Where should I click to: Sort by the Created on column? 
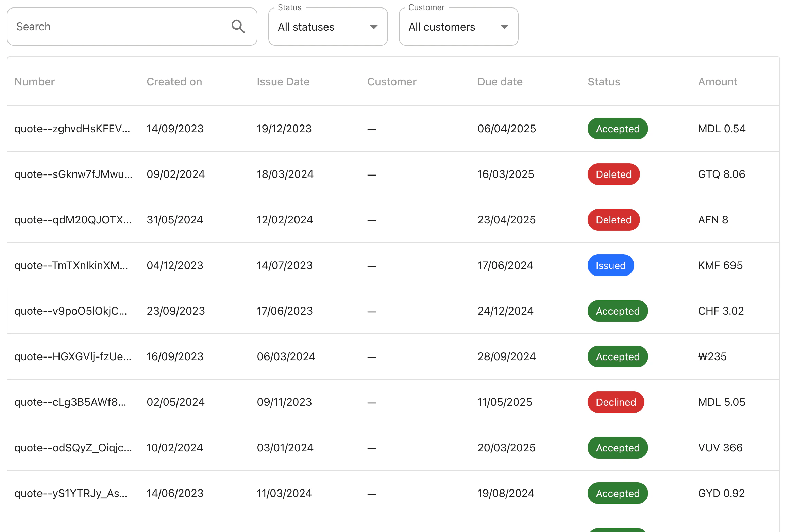tap(174, 82)
